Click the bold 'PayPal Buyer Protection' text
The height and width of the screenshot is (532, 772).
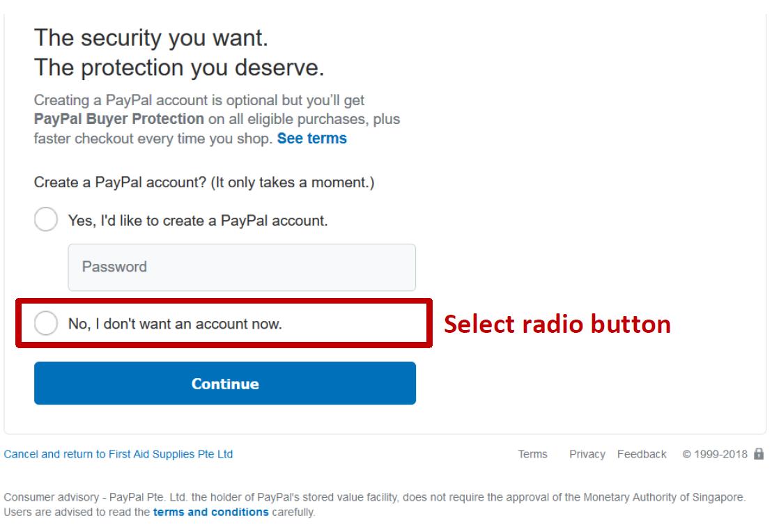118,119
